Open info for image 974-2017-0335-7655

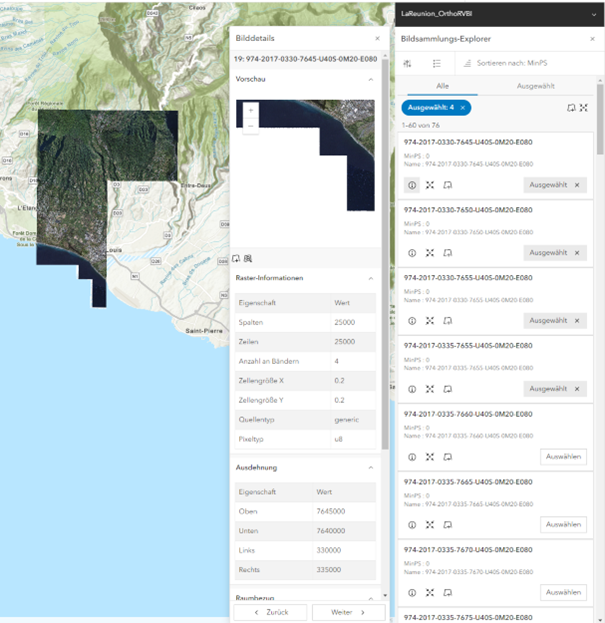[412, 389]
